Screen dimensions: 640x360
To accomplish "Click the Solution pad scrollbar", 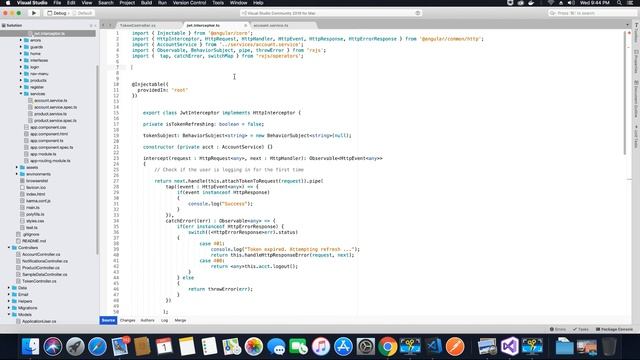I will 97,159.
